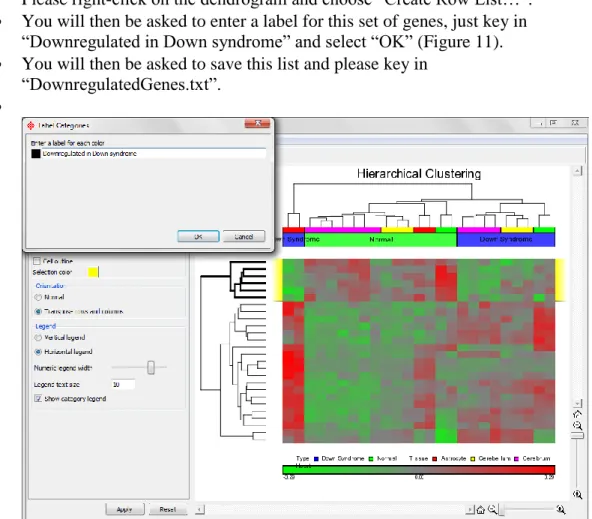Click Cancel in Label Categories dialog

[x=244, y=237]
